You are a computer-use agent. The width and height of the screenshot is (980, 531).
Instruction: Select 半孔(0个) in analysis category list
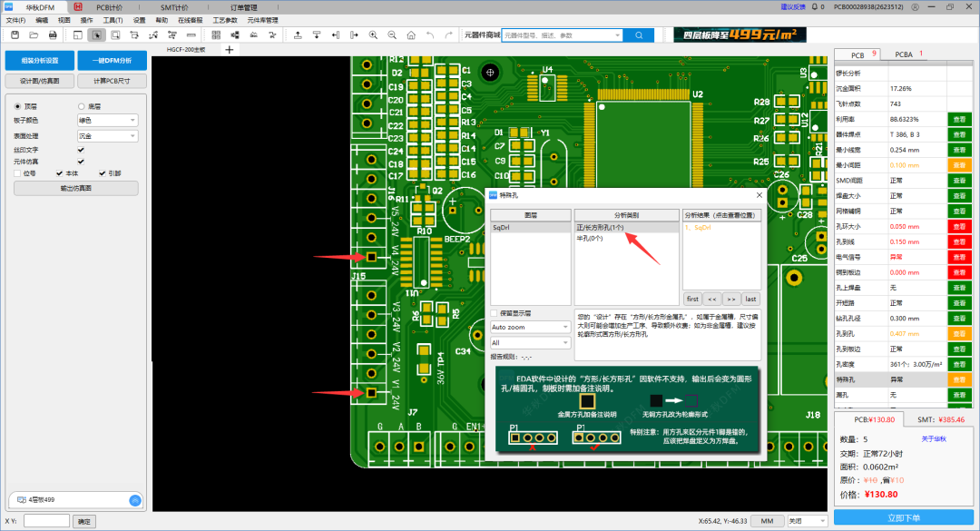(x=590, y=239)
